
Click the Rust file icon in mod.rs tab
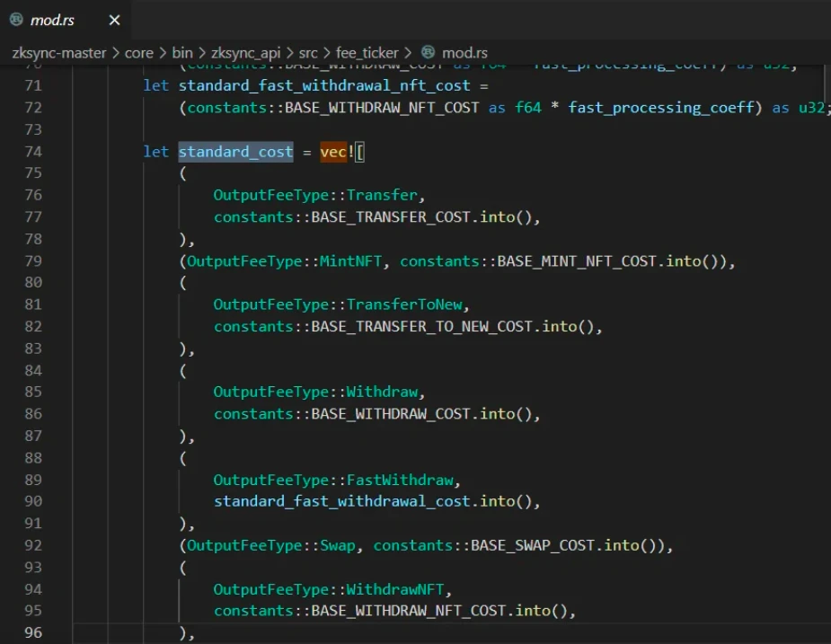point(16,19)
